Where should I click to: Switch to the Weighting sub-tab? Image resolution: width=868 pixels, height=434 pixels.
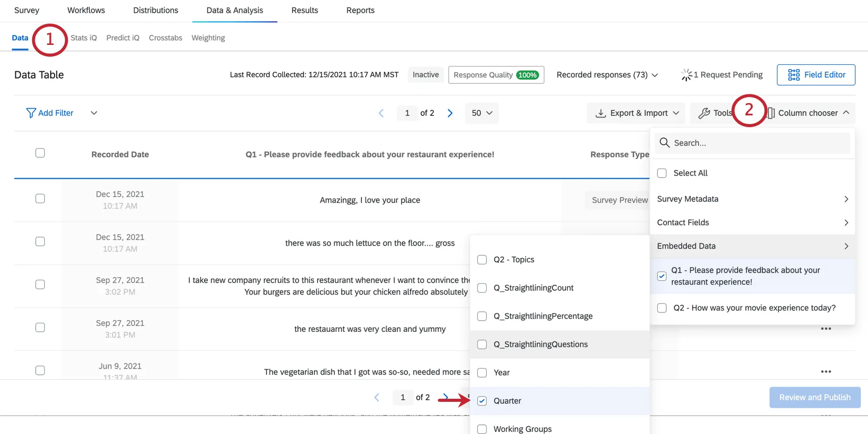pyautogui.click(x=208, y=38)
